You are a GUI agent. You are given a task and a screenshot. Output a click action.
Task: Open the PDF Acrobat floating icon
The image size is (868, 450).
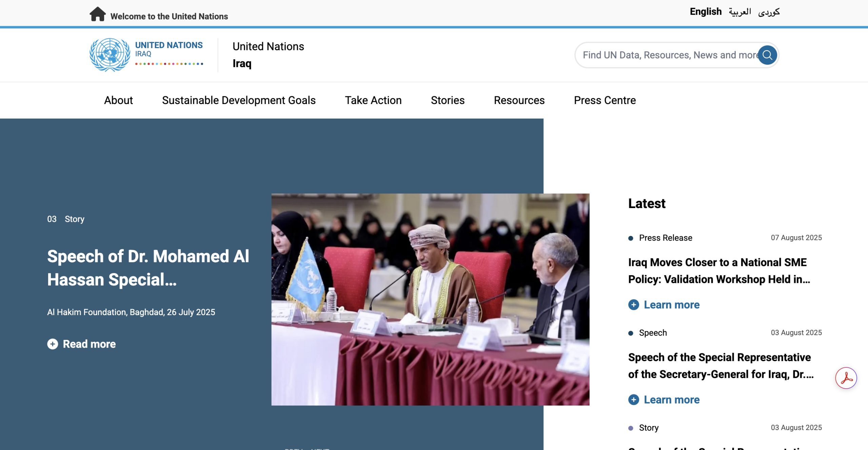point(846,378)
